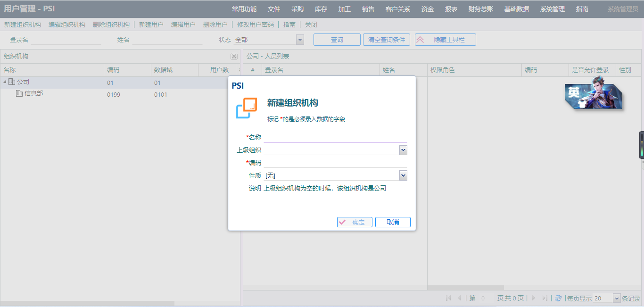
Task: Click 修改用户密码 toolbar button
Action: click(x=256, y=25)
